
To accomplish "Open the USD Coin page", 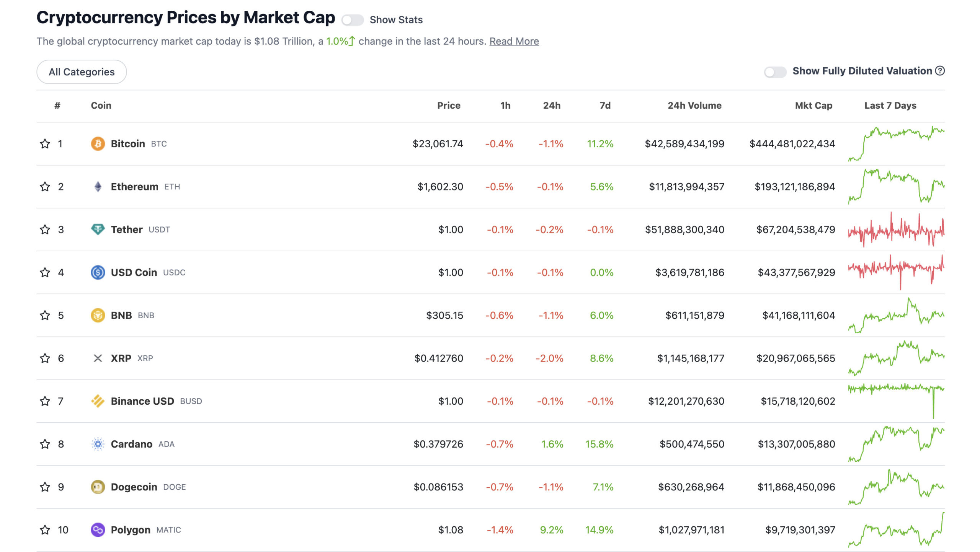I will 134,272.
